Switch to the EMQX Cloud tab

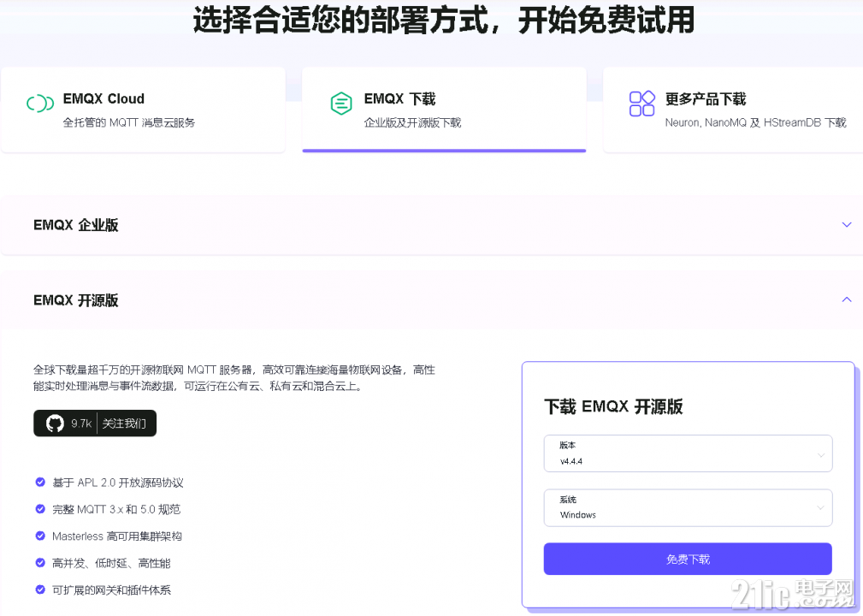point(143,110)
